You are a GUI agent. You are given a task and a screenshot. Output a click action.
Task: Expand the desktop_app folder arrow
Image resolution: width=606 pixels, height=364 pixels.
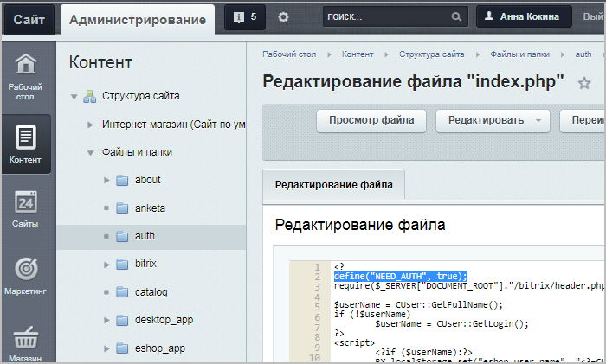point(106,321)
